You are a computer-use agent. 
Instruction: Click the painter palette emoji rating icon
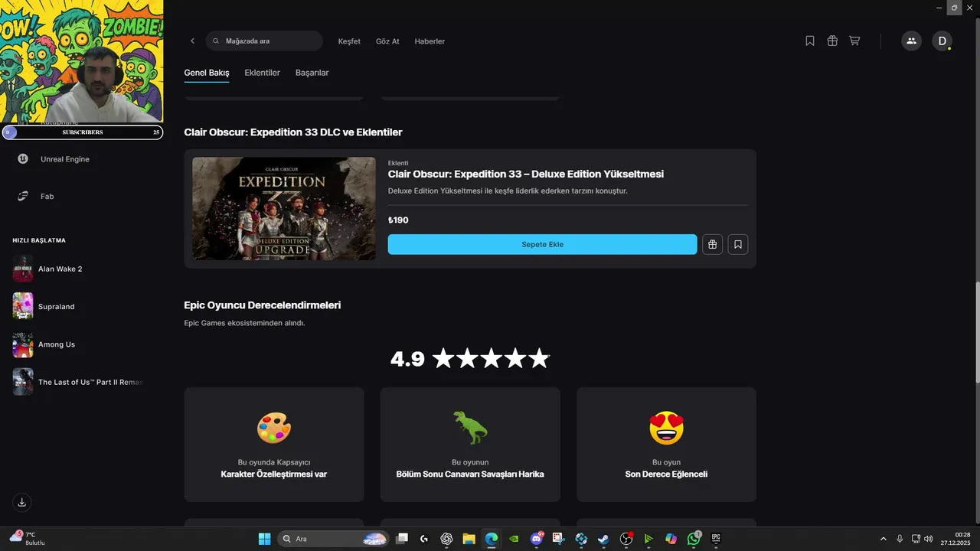tap(274, 428)
